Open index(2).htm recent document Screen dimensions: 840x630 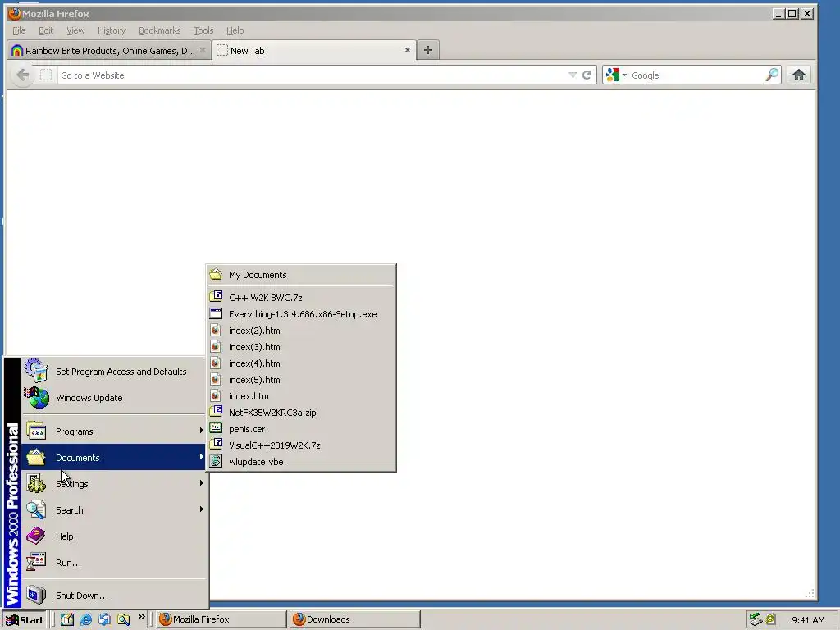(x=301, y=331)
